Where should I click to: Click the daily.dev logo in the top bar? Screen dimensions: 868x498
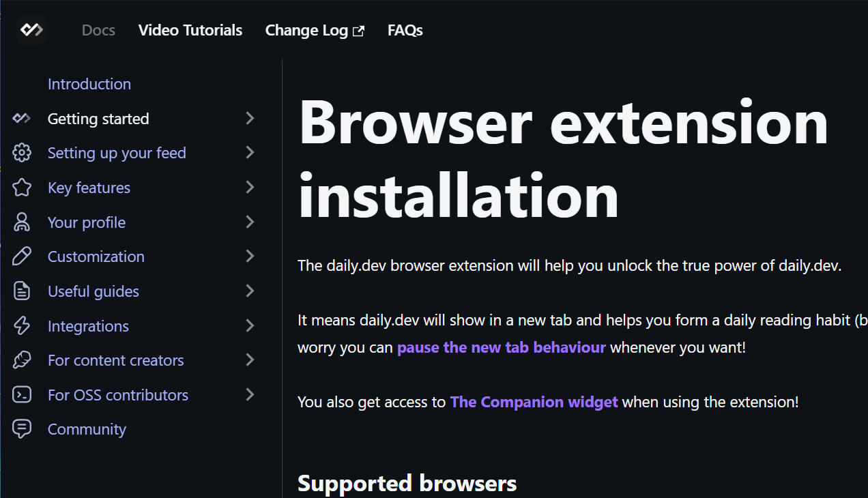(31, 30)
